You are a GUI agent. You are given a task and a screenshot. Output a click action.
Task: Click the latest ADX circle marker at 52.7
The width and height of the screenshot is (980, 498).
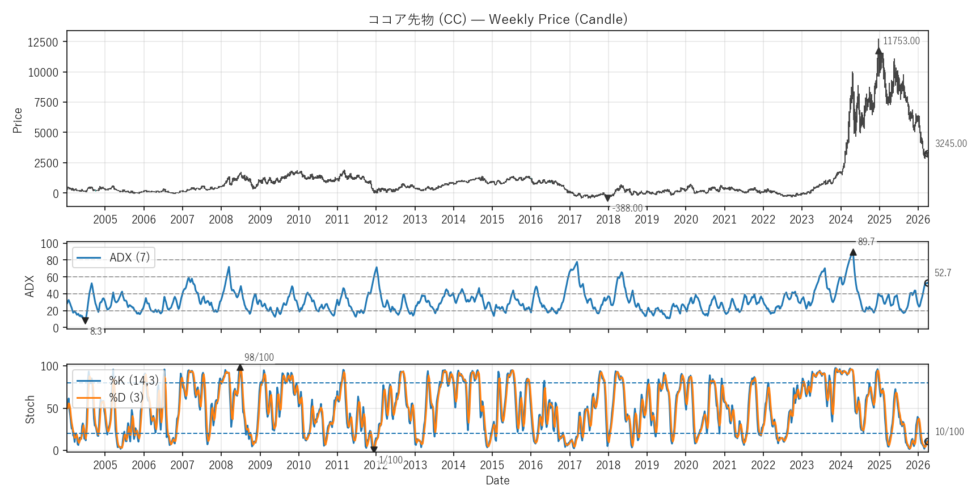click(x=927, y=283)
